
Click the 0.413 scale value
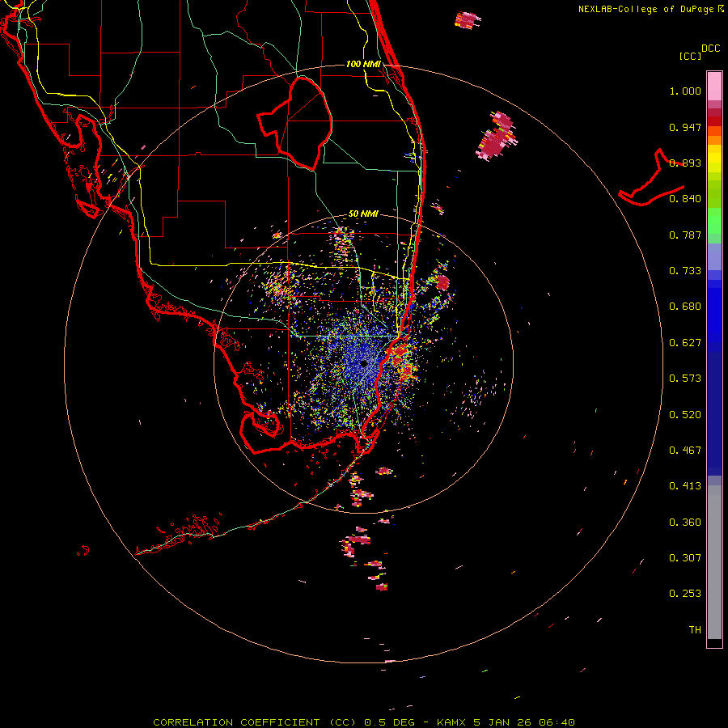685,486
